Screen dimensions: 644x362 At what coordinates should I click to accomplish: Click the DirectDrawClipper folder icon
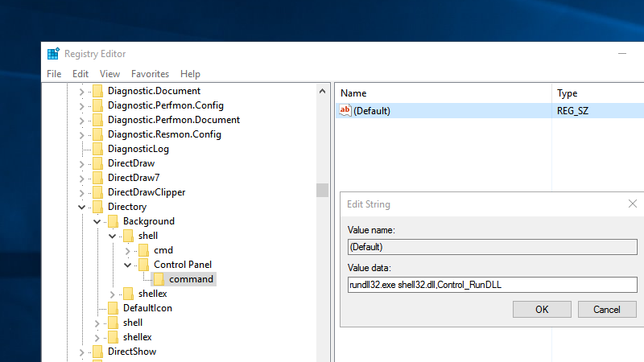tap(97, 192)
